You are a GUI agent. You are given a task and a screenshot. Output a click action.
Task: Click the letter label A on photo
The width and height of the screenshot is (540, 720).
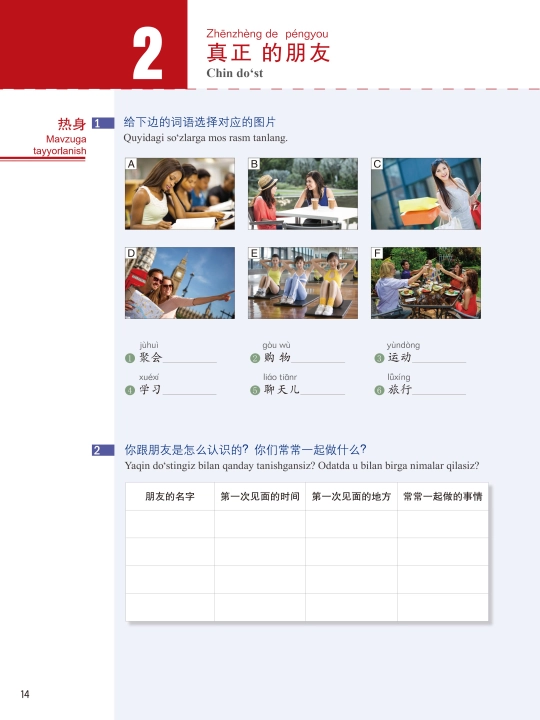tap(131, 164)
